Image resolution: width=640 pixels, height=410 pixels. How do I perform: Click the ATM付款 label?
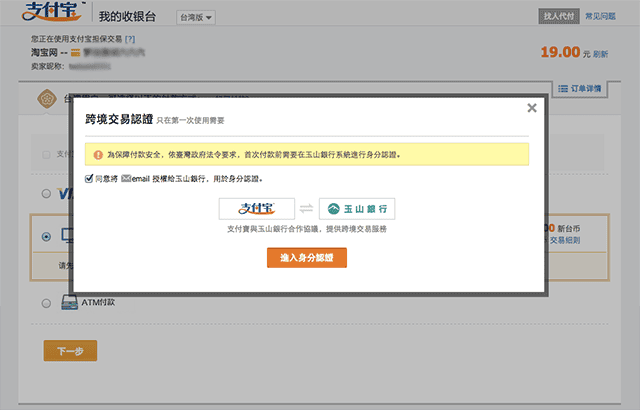(x=98, y=302)
